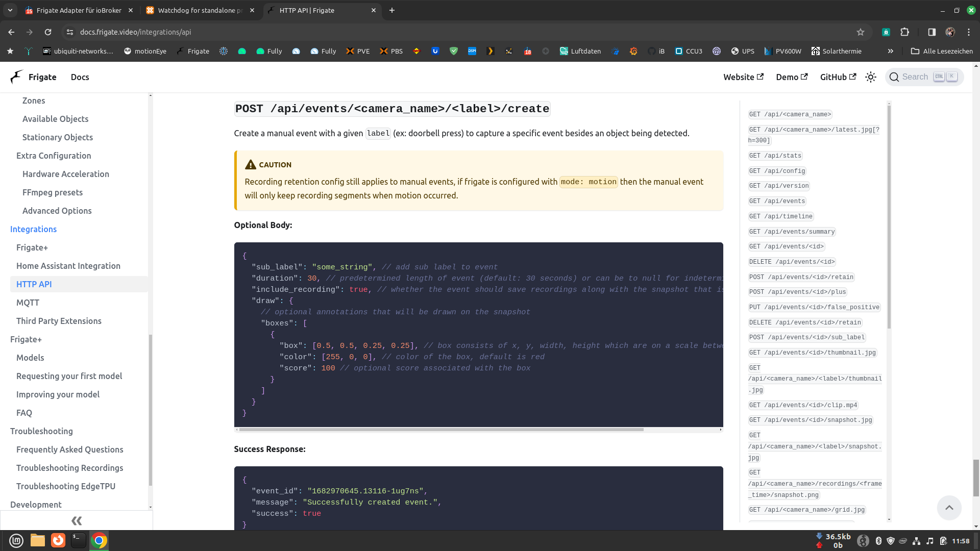Open the file manager from taskbar
The image size is (980, 551).
pyautogui.click(x=38, y=541)
